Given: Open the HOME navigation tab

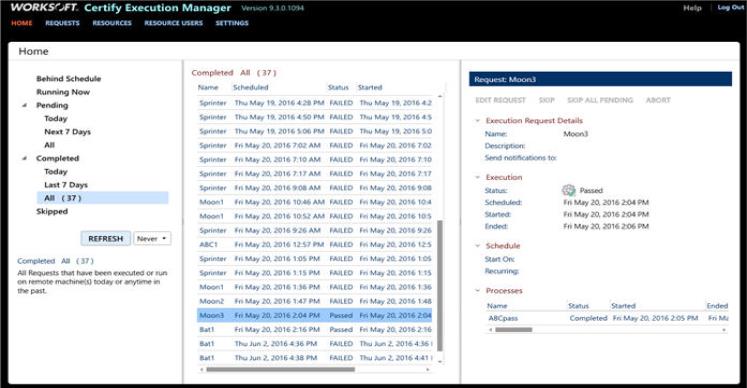Looking at the screenshot, I should point(22,23).
